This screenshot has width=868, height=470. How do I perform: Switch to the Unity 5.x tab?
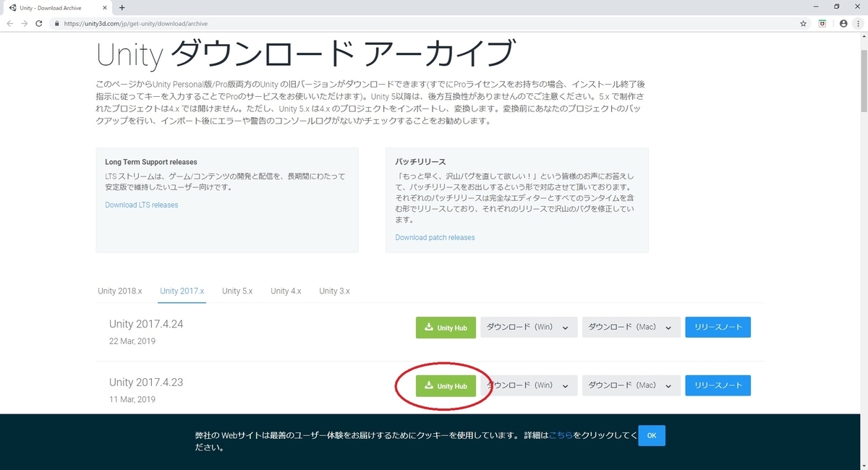237,291
